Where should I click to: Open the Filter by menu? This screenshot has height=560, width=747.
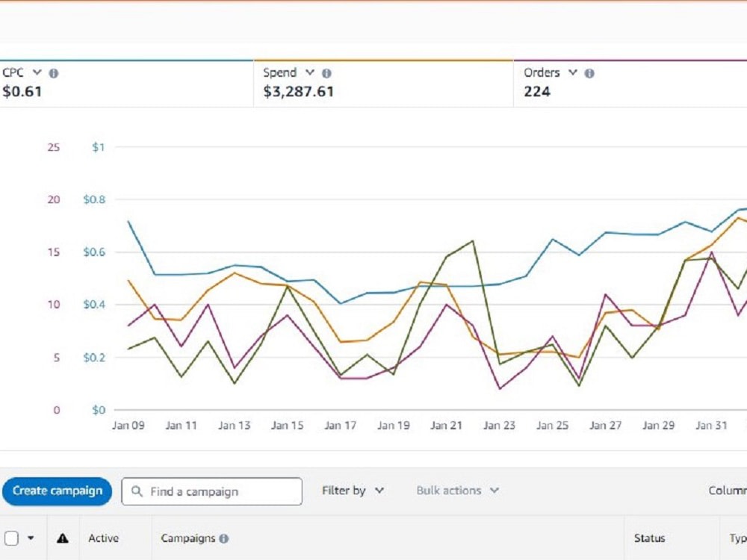353,491
